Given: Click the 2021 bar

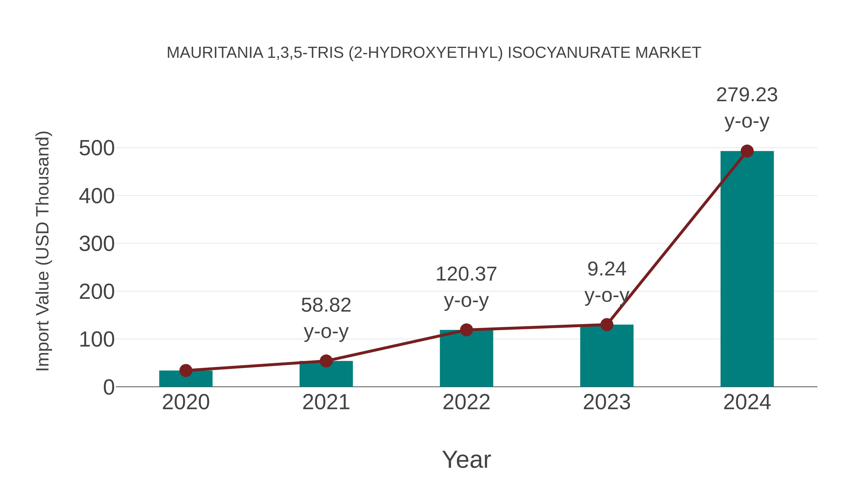Looking at the screenshot, I should coord(326,374).
